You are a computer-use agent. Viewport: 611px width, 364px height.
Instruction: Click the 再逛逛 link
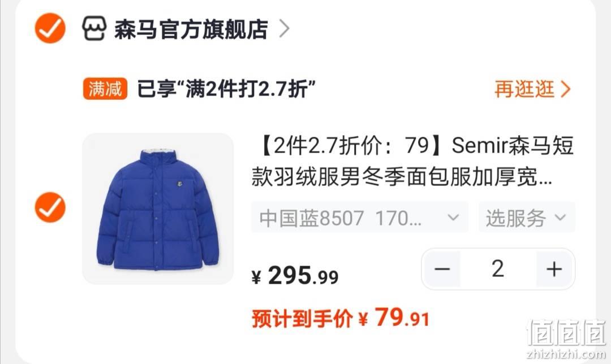[524, 89]
